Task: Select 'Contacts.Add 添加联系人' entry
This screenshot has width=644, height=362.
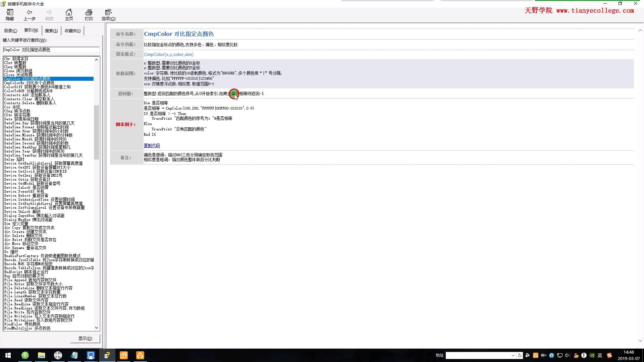Action: click(x=27, y=95)
